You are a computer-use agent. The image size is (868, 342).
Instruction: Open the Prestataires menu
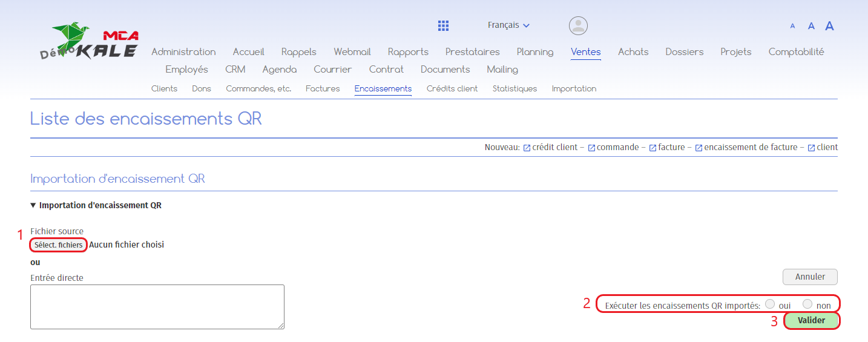point(473,52)
